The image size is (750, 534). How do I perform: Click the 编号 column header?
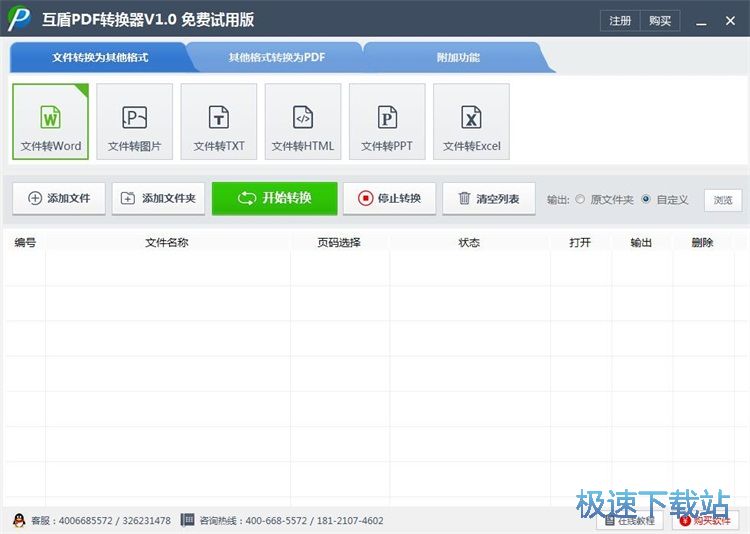coord(25,243)
